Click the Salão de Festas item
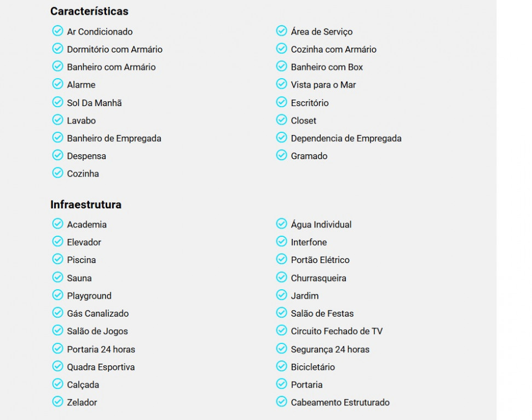 click(322, 313)
